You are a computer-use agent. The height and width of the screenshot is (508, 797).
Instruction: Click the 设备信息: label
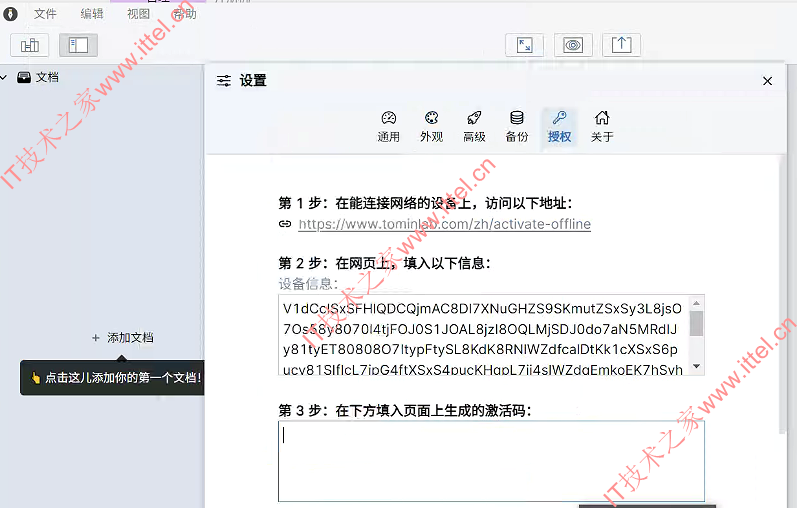308,284
